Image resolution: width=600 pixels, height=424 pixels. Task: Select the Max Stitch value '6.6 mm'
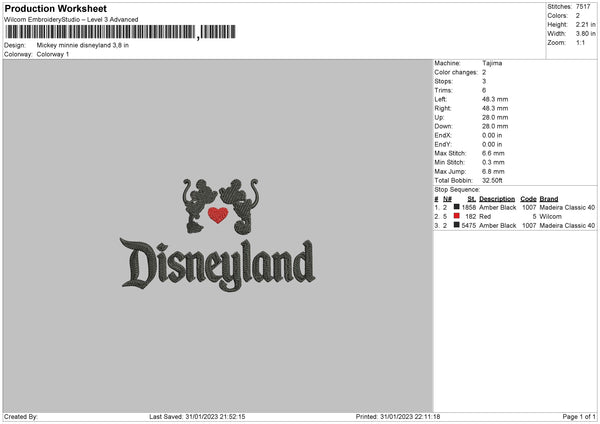coord(493,153)
